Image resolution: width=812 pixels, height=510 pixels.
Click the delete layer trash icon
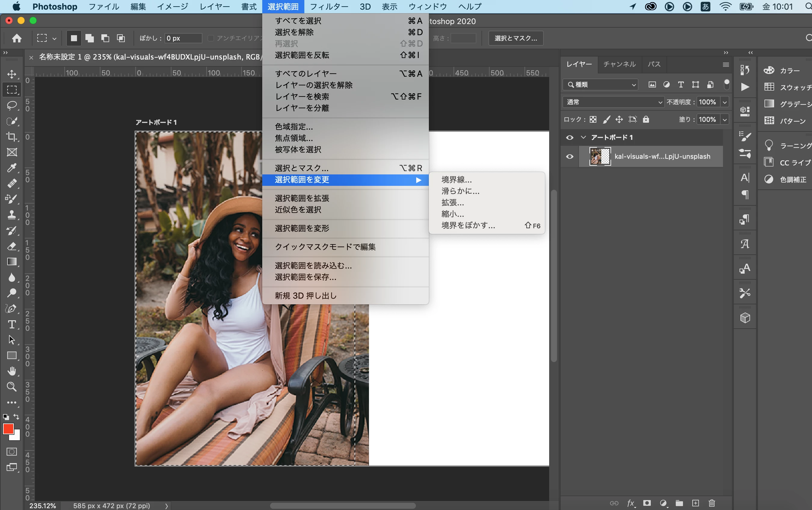pos(712,503)
